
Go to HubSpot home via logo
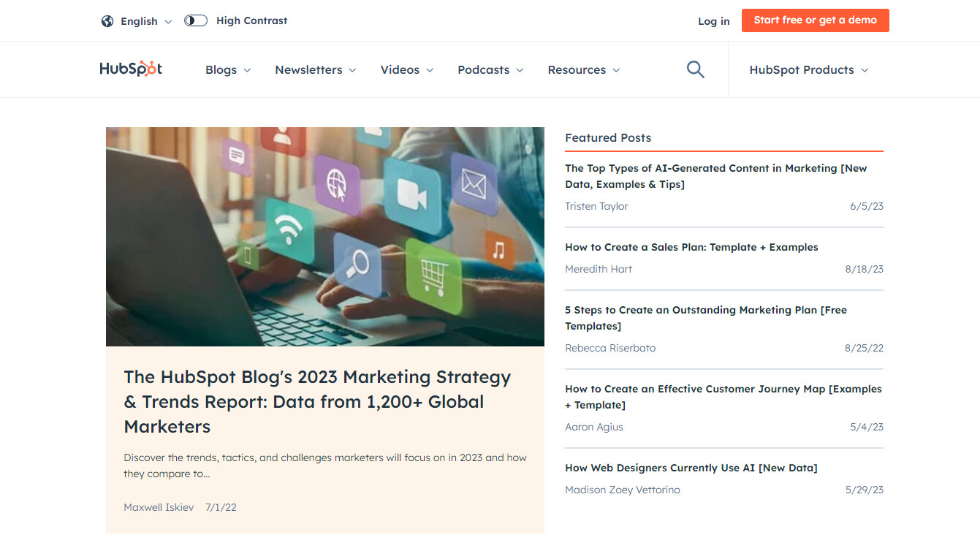pos(131,69)
